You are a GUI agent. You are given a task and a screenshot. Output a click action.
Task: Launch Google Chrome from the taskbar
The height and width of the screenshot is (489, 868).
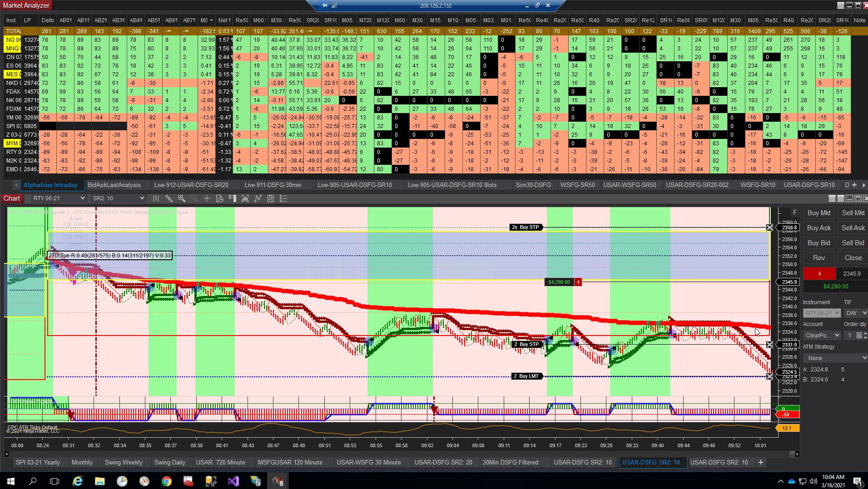click(166, 480)
